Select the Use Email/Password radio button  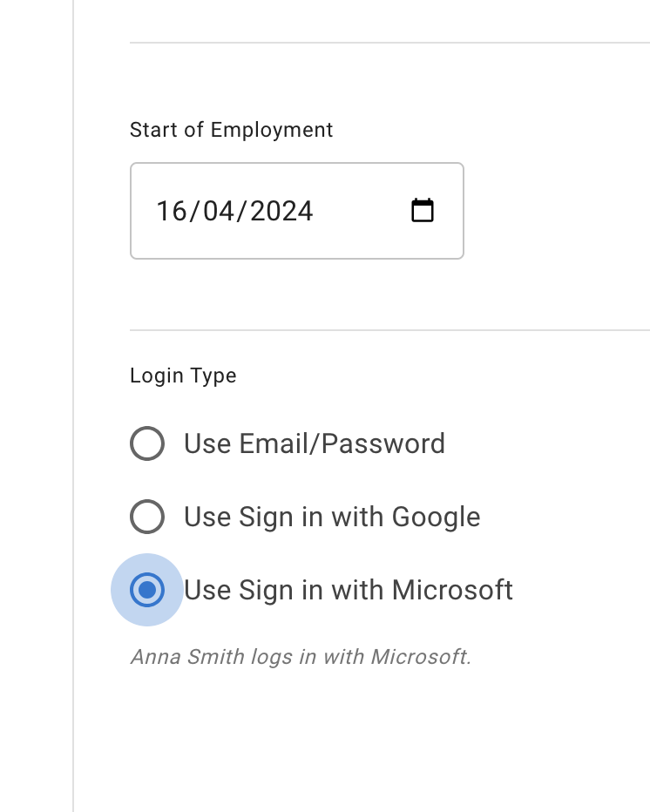(147, 443)
